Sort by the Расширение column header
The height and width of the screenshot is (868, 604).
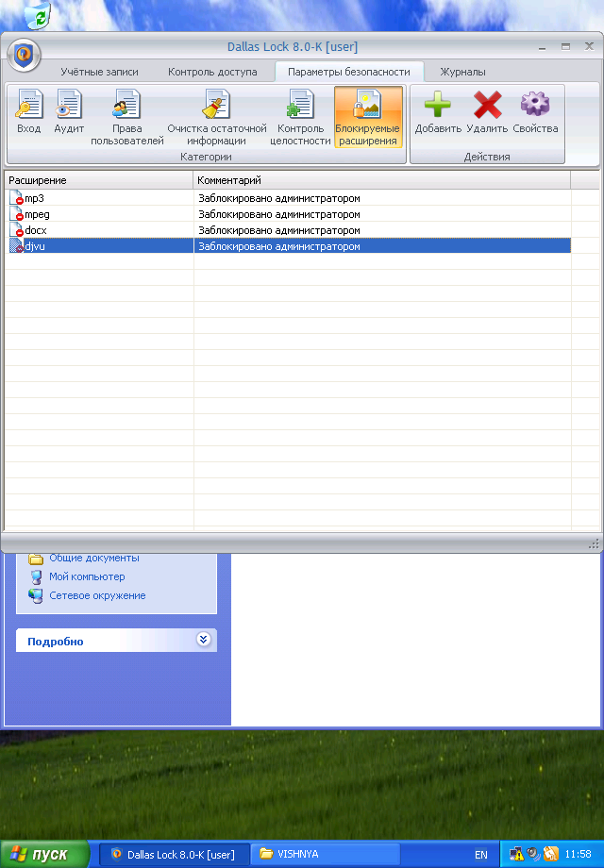[x=99, y=180]
